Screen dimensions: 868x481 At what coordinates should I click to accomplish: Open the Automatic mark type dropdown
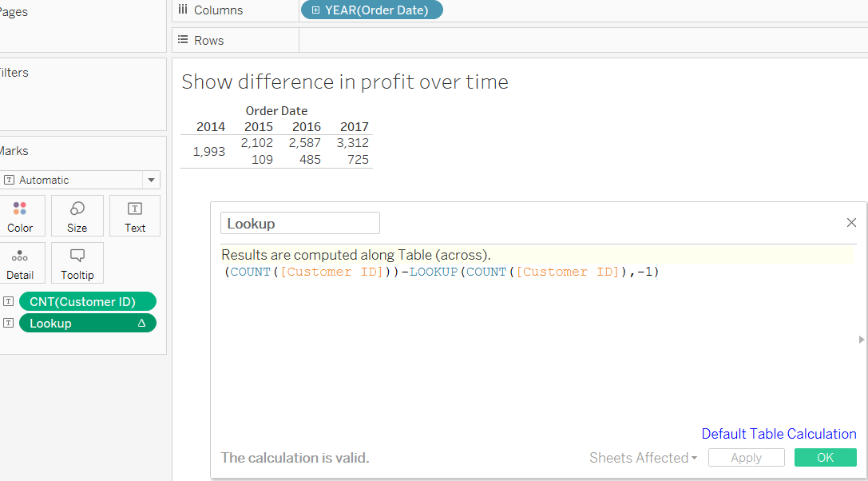click(x=150, y=181)
